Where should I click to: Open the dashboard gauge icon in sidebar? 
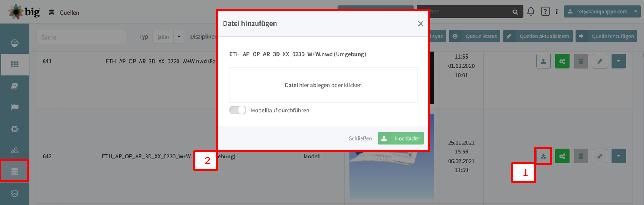point(15,42)
